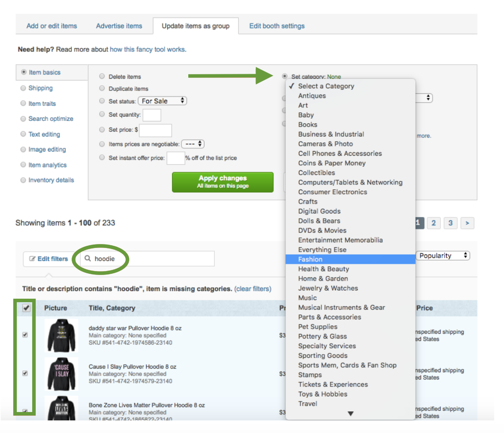The width and height of the screenshot is (504, 433).
Task: Open the Edit booth settings tab
Action: tap(277, 26)
